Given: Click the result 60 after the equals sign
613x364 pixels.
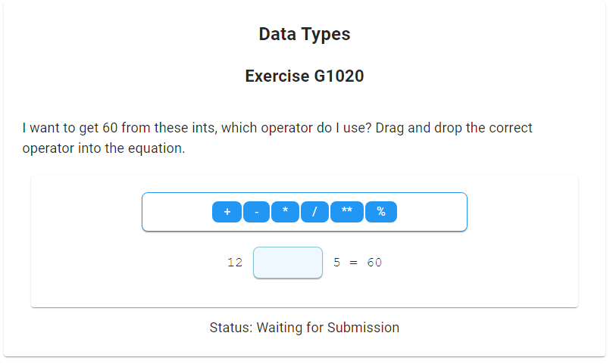Looking at the screenshot, I should (374, 263).
